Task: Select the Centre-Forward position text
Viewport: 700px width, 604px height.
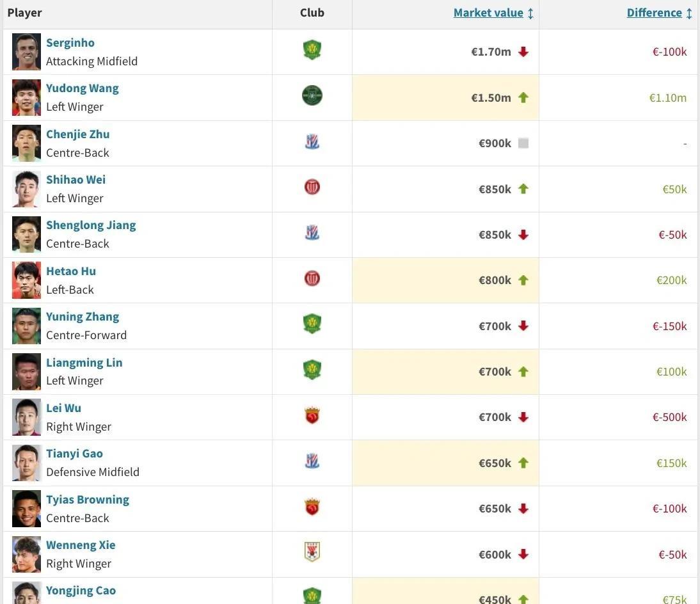Action: point(86,335)
